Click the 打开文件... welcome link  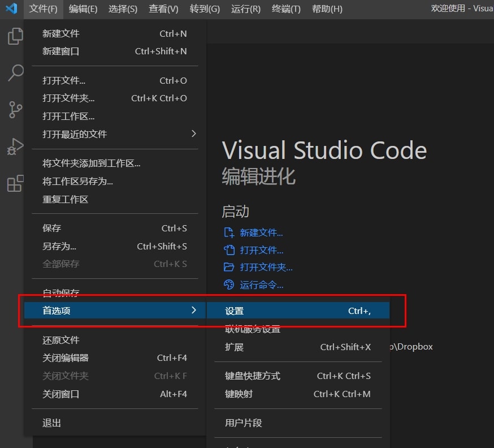(x=262, y=250)
